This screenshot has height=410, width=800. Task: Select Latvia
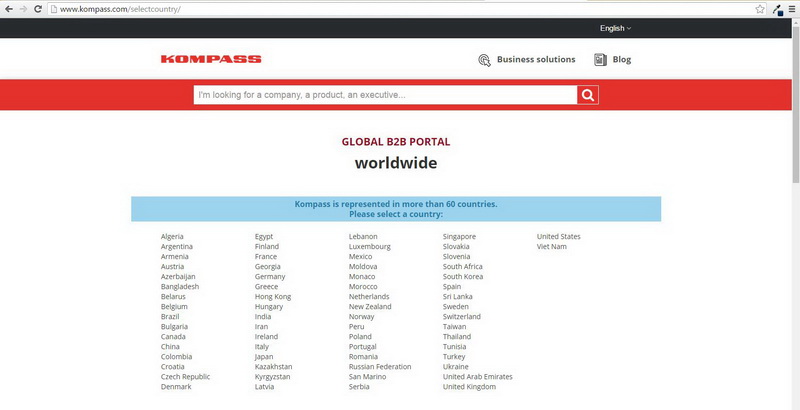pyautogui.click(x=264, y=387)
